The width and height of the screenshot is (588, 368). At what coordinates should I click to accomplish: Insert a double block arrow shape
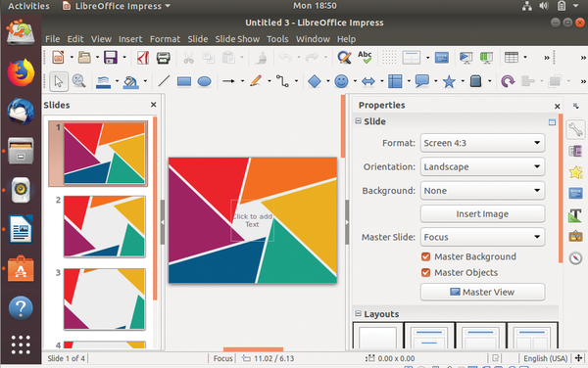coord(368,81)
